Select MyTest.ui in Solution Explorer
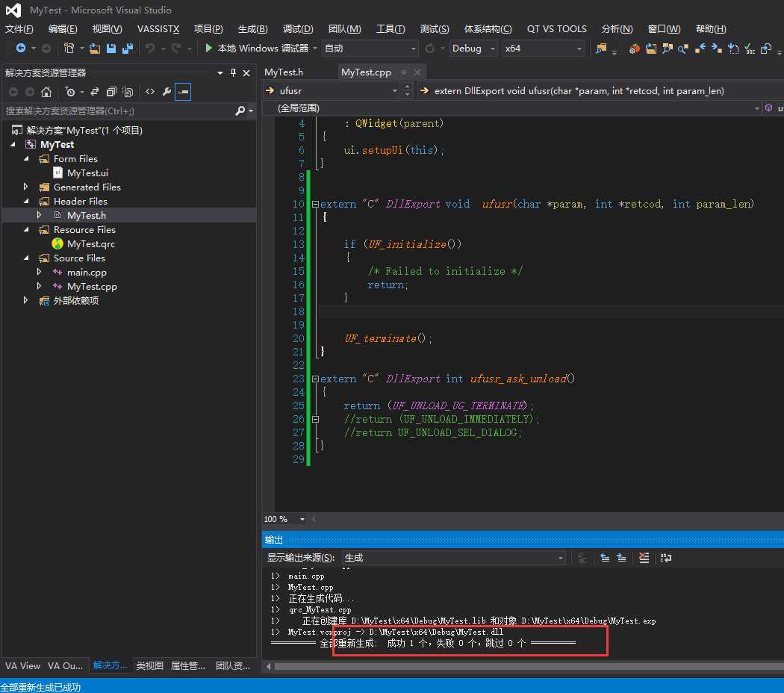The image size is (784, 693). click(x=87, y=173)
